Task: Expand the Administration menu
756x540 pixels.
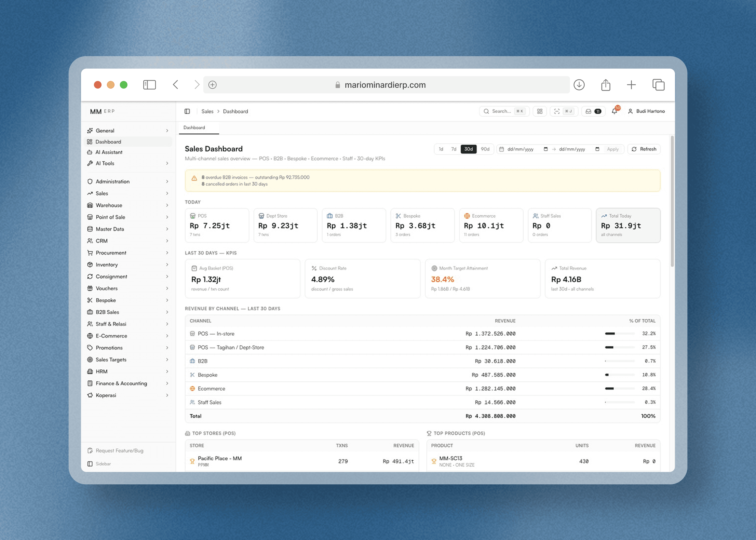Action: (x=128, y=181)
